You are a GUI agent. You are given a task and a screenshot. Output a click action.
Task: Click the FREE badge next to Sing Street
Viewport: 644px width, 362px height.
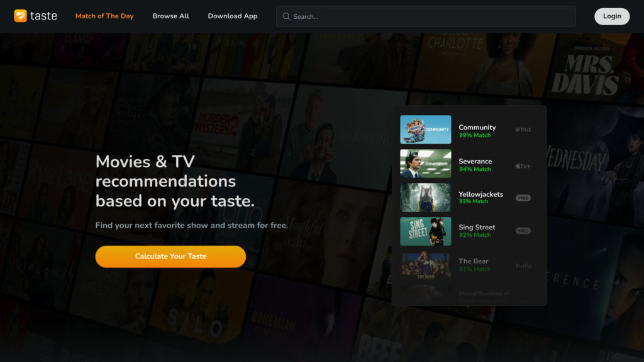[523, 231]
